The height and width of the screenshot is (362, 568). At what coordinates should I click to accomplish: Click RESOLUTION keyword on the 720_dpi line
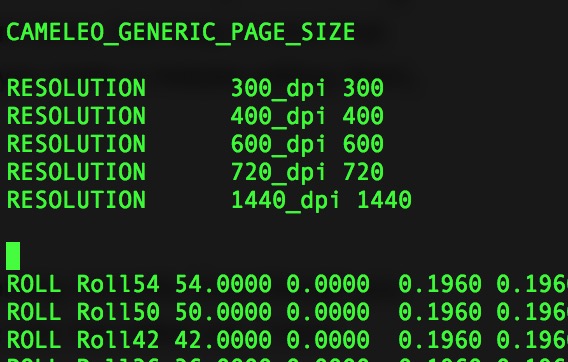[76, 172]
